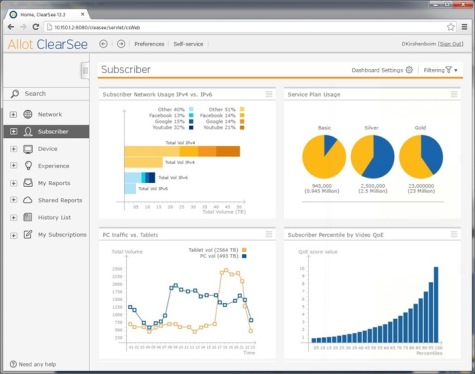
Task: Select History List in the sidebar
Action: click(x=54, y=217)
